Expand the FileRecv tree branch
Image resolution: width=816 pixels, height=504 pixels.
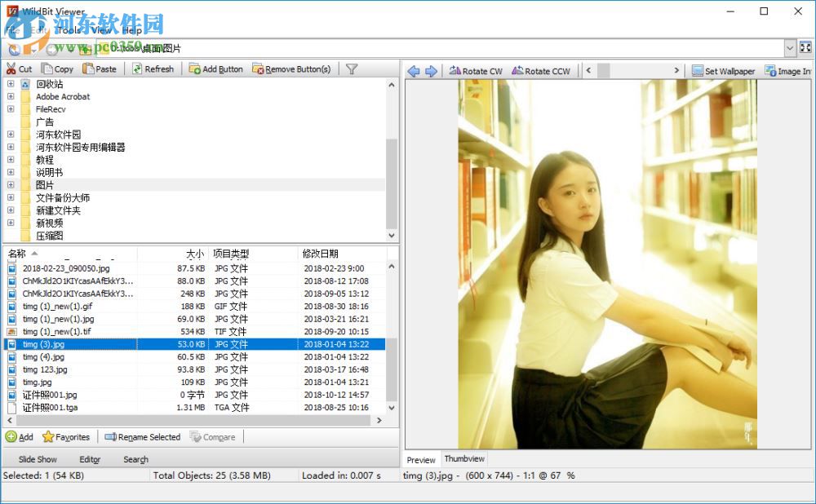point(11,109)
